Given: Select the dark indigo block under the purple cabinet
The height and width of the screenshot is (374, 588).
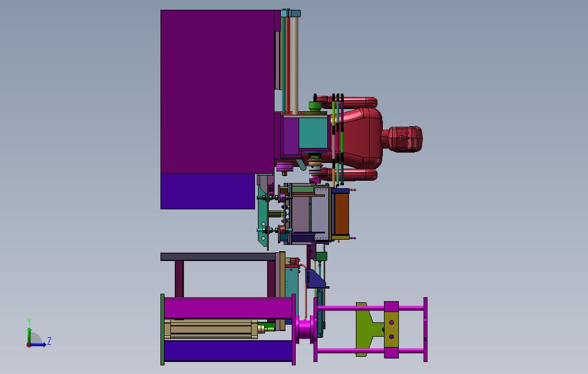Looking at the screenshot, I should click(207, 191).
